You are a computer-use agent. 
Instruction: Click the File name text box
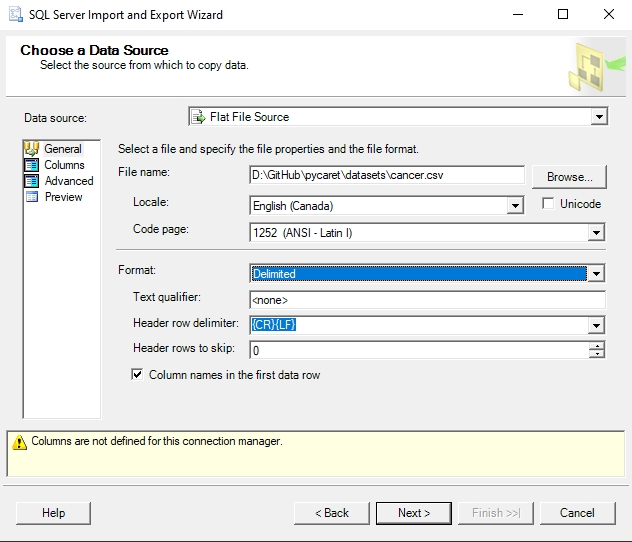click(x=386, y=175)
